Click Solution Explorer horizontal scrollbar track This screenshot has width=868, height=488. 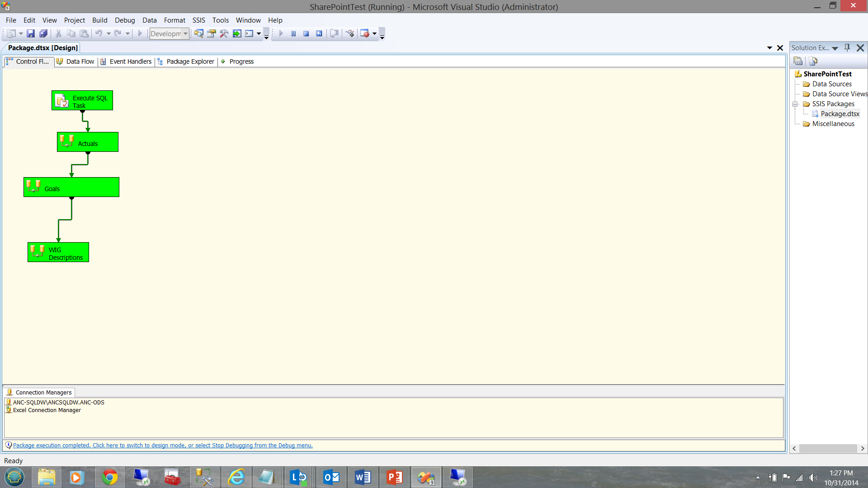(x=828, y=448)
